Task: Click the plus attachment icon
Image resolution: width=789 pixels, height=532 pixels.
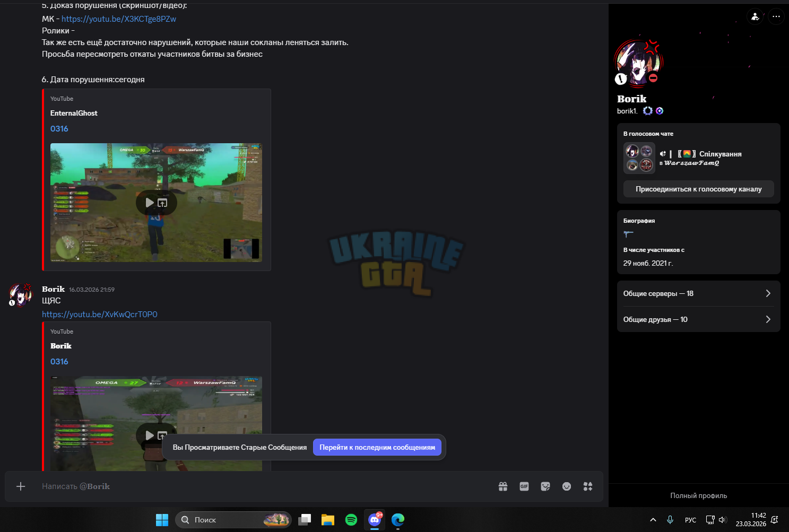Action: point(21,486)
